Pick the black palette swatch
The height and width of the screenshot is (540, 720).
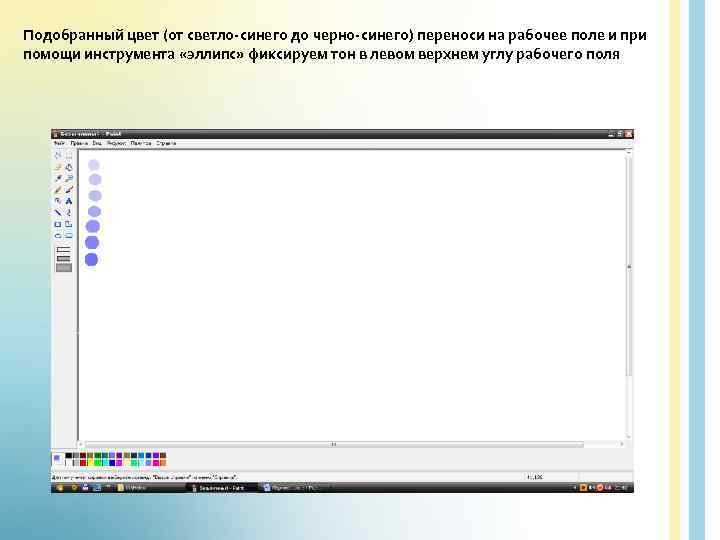point(69,456)
